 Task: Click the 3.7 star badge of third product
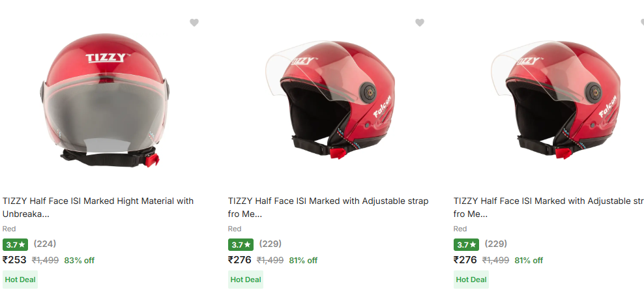466,245
